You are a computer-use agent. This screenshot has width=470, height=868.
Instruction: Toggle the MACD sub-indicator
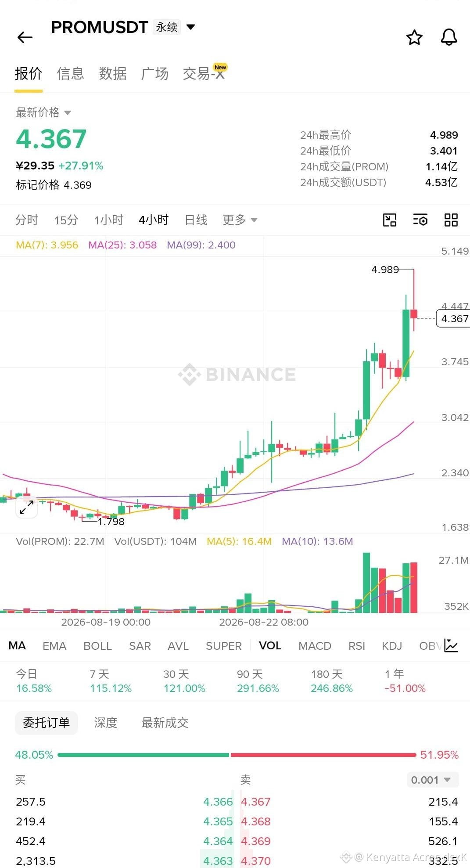315,645
